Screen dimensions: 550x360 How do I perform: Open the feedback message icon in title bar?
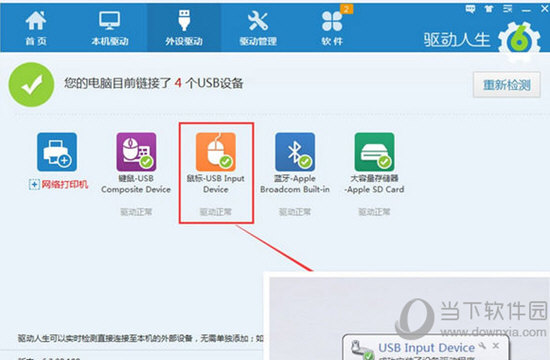click(470, 9)
